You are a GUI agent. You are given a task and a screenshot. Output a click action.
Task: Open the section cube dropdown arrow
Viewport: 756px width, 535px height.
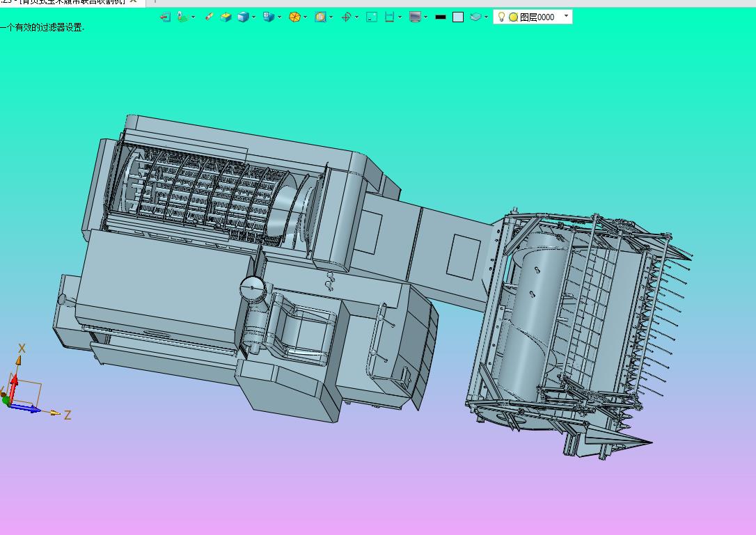[280, 17]
